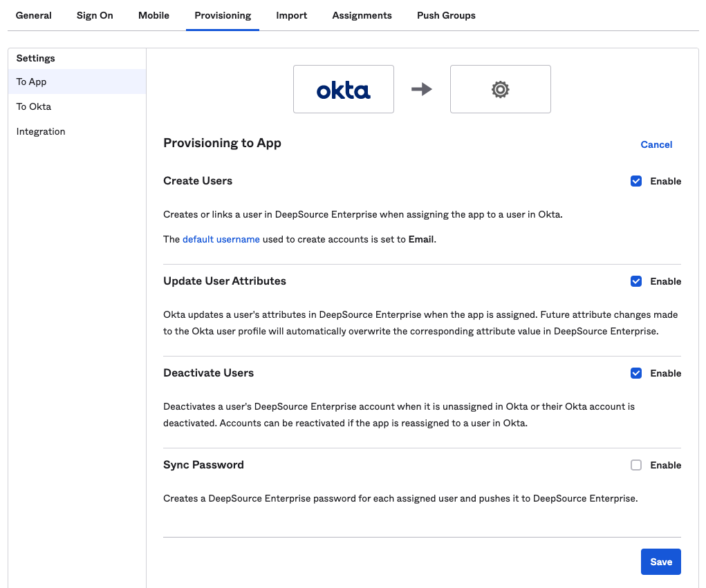Click the Provisioning to App title
Image resolution: width=706 pixels, height=588 pixels.
222,143
